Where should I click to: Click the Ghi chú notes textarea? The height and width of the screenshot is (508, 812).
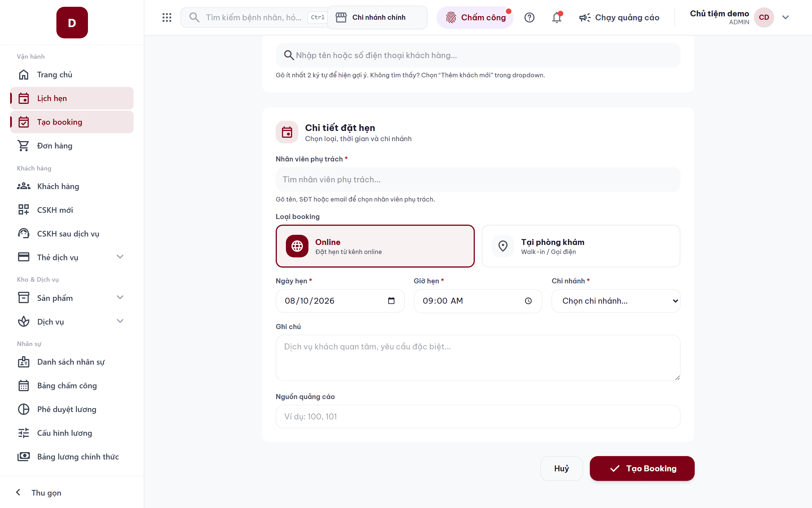[478, 358]
